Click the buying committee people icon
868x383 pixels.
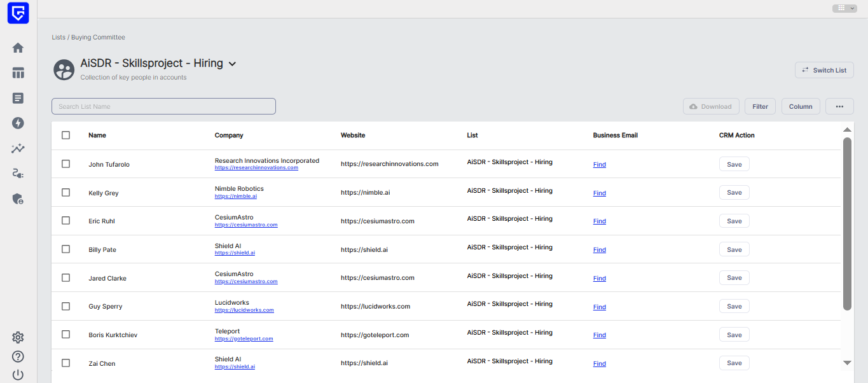click(64, 70)
